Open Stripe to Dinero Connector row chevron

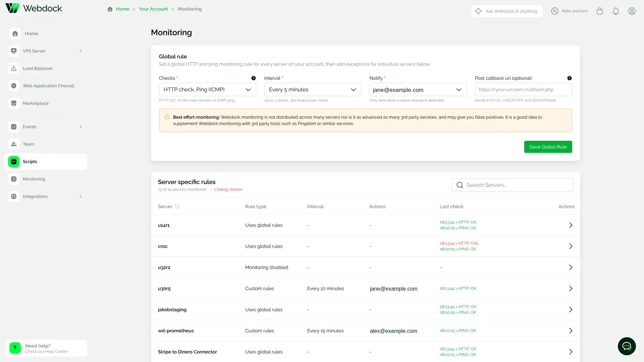[571, 352]
